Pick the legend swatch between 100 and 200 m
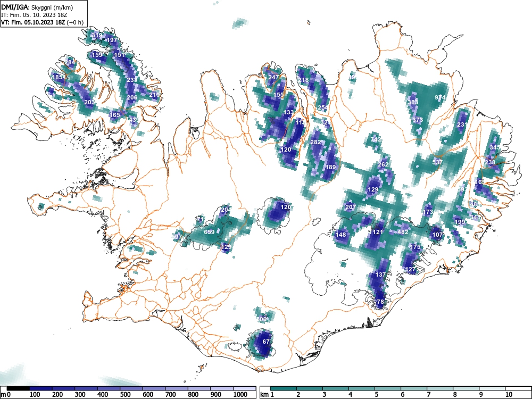Screen dimensions: 532x399 [x=41, y=388]
